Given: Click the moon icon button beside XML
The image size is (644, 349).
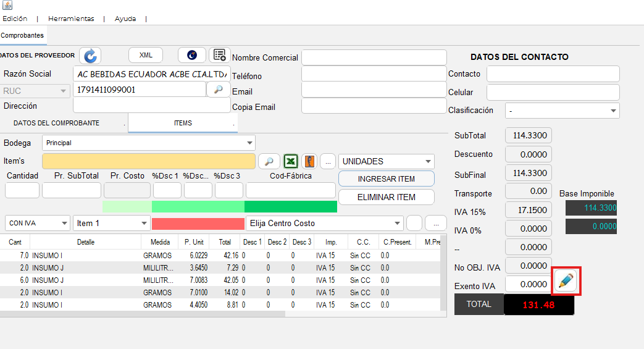Looking at the screenshot, I should click(x=192, y=55).
